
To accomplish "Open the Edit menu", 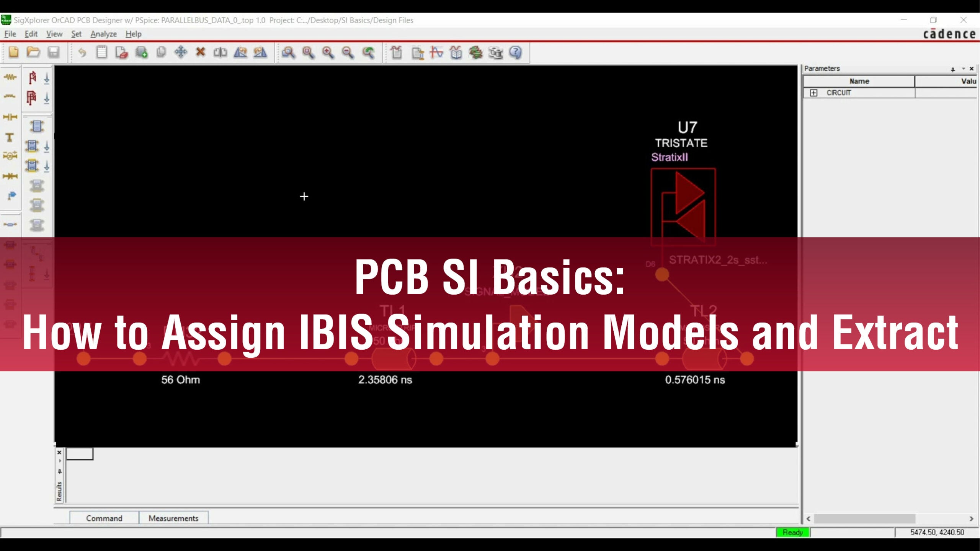I will (31, 34).
